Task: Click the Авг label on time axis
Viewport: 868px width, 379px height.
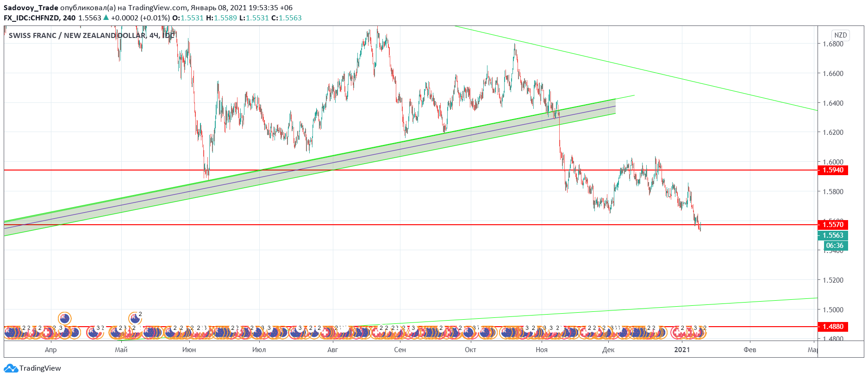Action: coord(333,350)
